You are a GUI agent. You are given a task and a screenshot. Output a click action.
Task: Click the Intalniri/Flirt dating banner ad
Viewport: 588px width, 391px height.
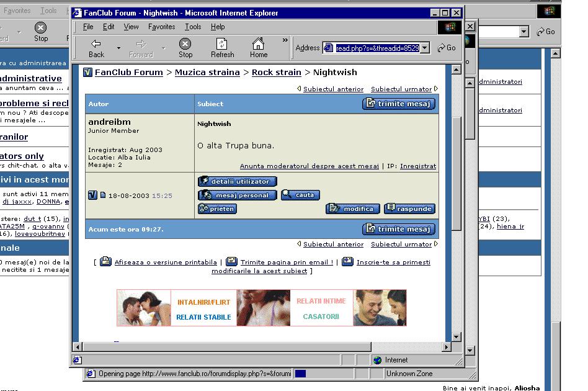click(x=261, y=308)
